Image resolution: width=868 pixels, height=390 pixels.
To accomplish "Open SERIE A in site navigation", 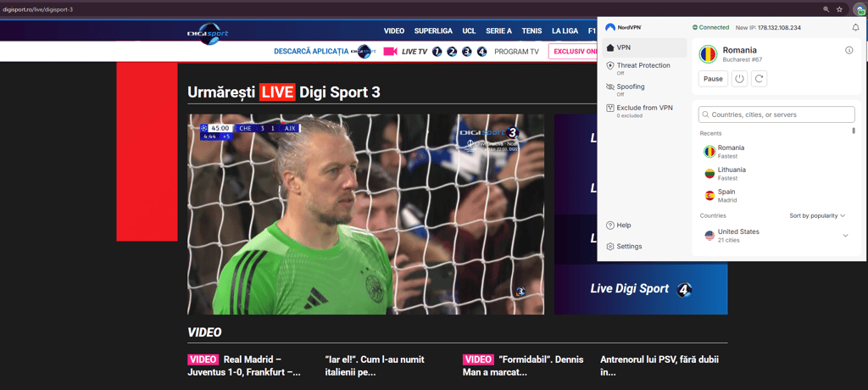I will click(x=498, y=31).
